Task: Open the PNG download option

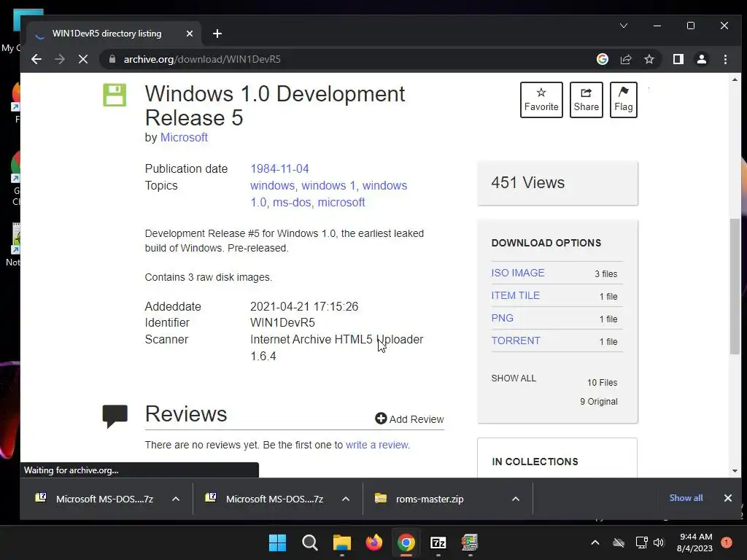Action: [502, 318]
